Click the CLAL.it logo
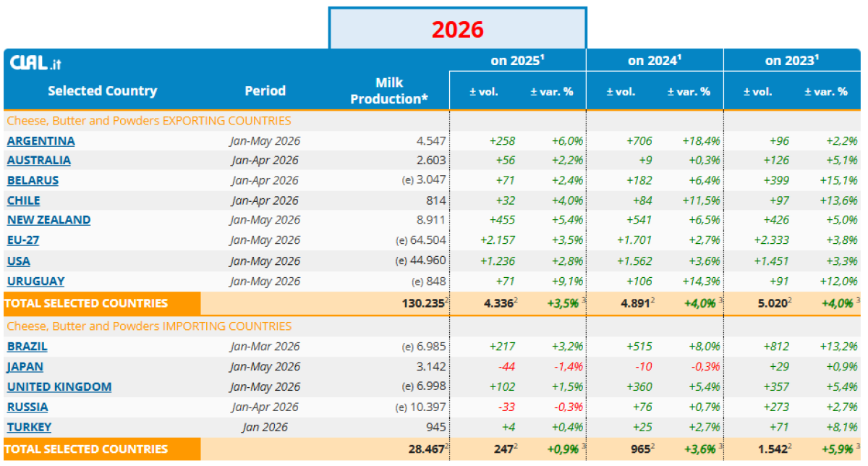Image resolution: width=868 pixels, height=466 pixels. point(35,63)
